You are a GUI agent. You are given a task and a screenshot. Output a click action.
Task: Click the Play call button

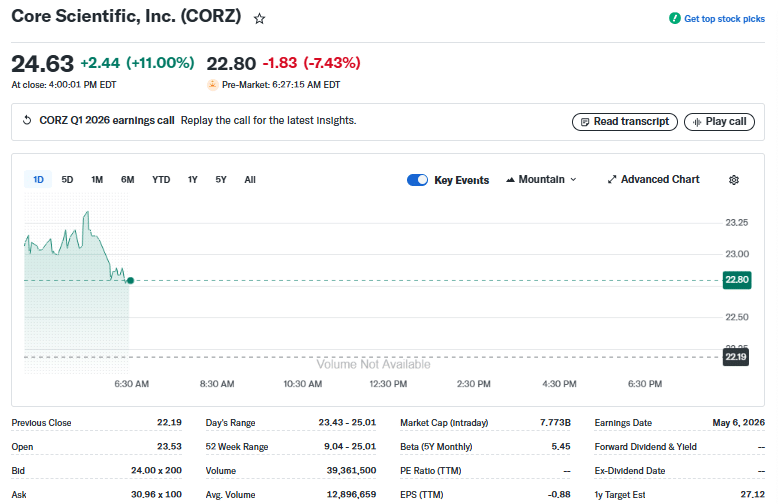[x=719, y=122]
